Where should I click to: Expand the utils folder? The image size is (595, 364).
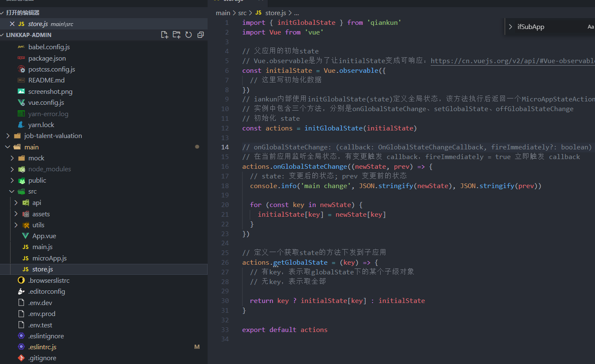coord(16,225)
